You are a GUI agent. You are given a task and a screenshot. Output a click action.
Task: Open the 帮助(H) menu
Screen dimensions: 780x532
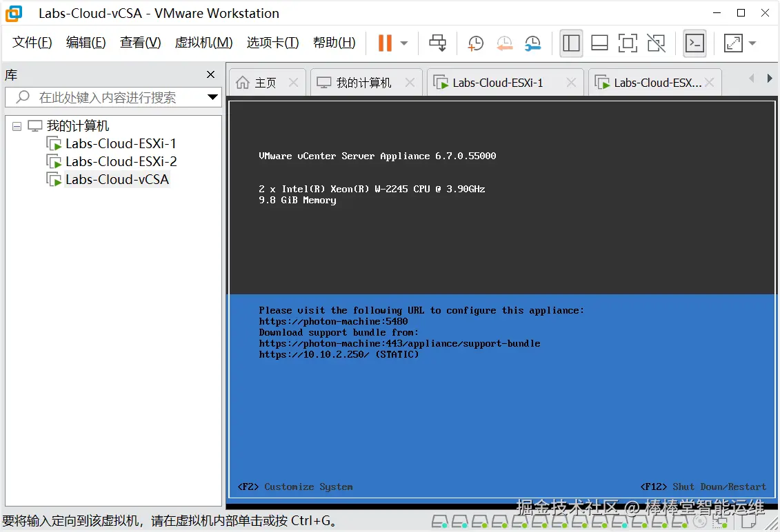pos(334,43)
